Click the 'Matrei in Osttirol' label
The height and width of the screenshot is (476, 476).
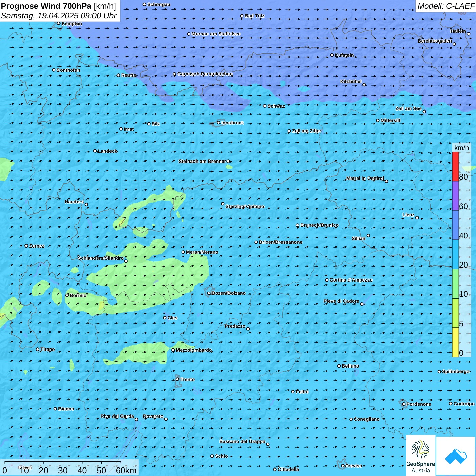365,178
